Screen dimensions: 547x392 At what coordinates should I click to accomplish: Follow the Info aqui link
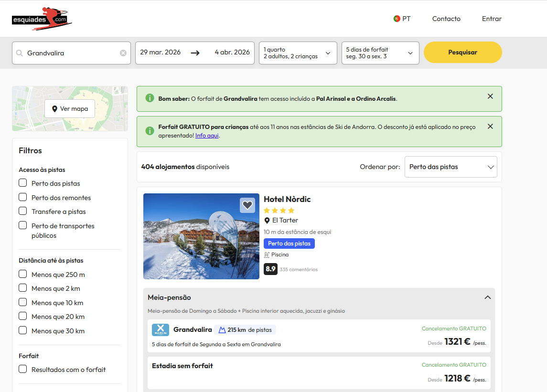click(207, 136)
